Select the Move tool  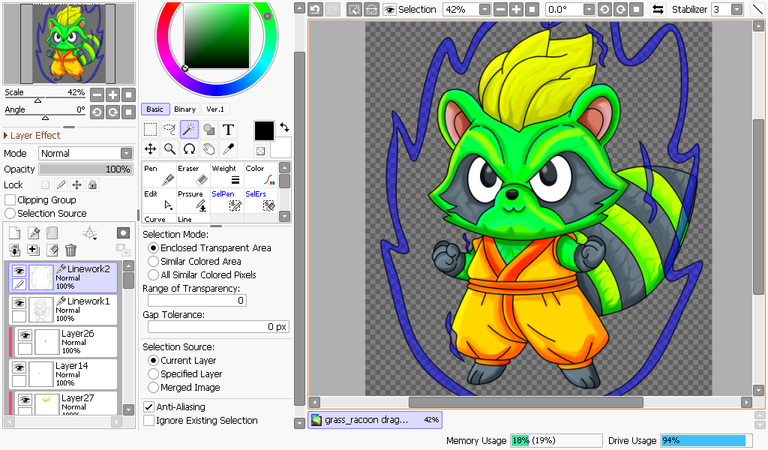tap(150, 149)
